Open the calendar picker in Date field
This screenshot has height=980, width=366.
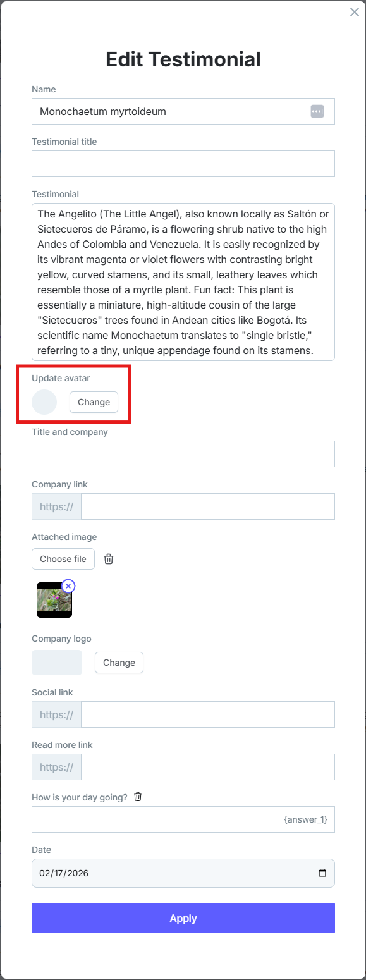coord(322,873)
